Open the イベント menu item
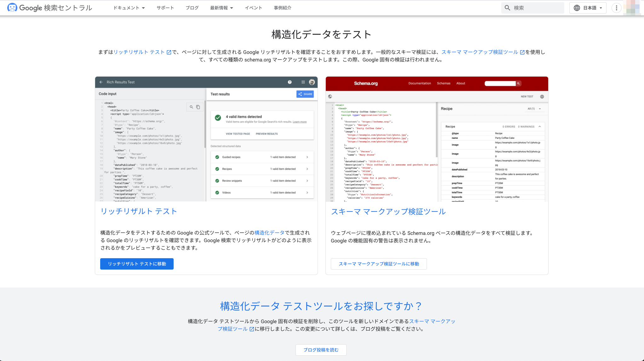644x361 pixels. pyautogui.click(x=253, y=8)
